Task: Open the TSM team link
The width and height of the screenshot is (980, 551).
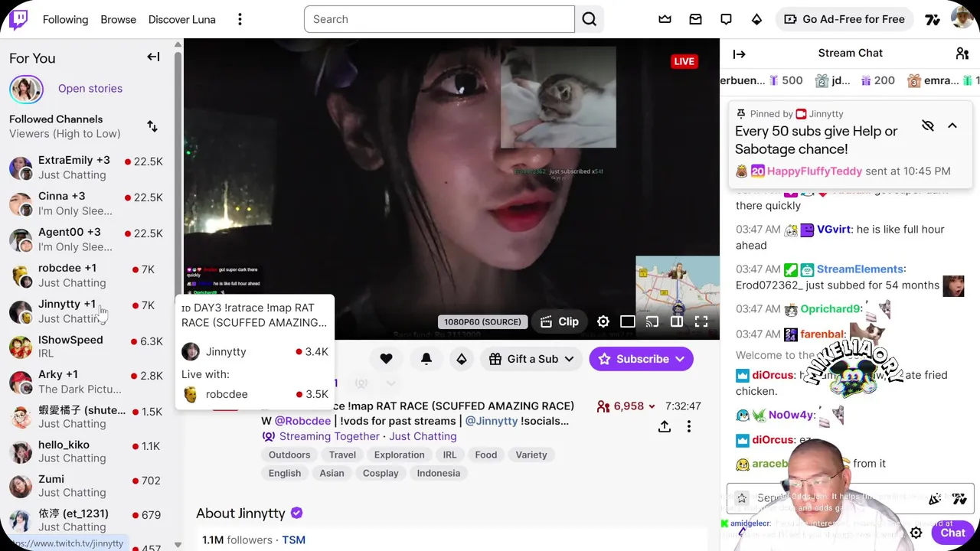Action: click(x=294, y=540)
